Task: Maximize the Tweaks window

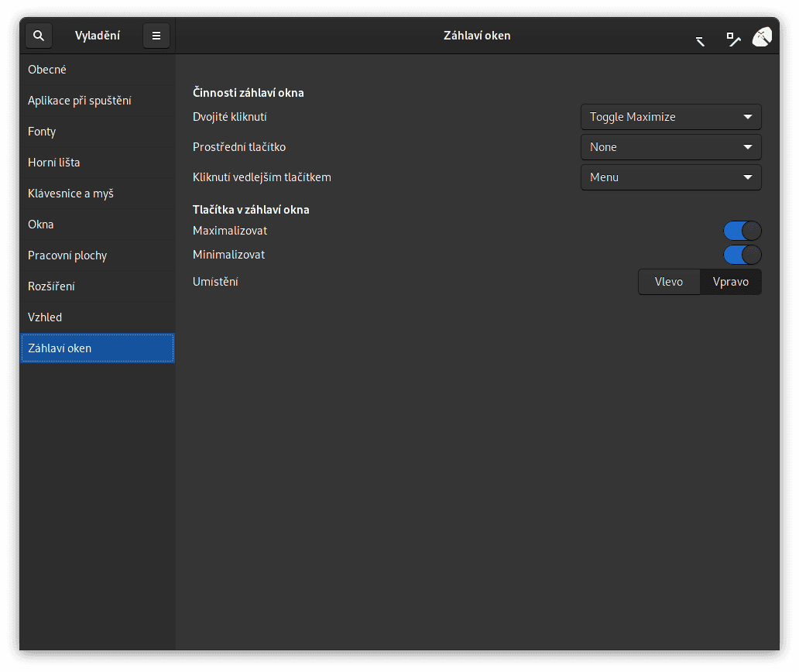Action: pos(732,38)
